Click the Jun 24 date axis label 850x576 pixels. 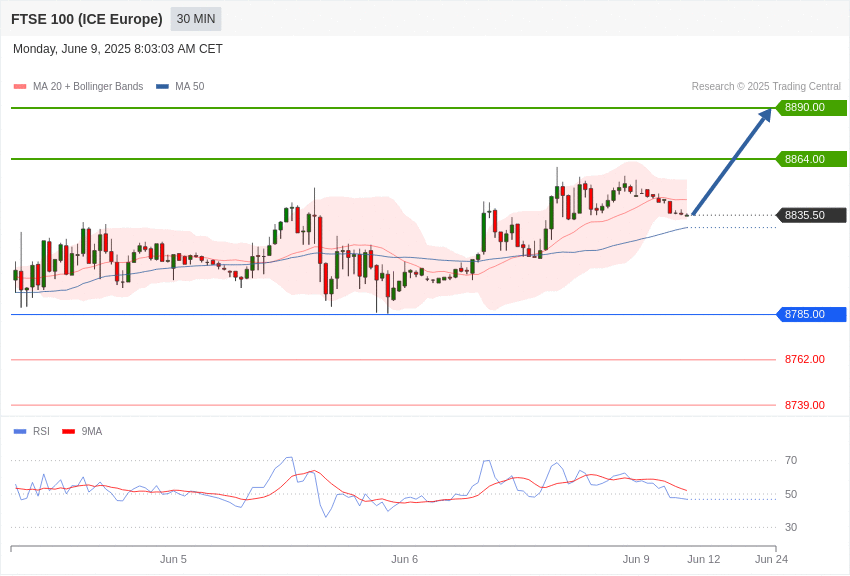(x=771, y=559)
